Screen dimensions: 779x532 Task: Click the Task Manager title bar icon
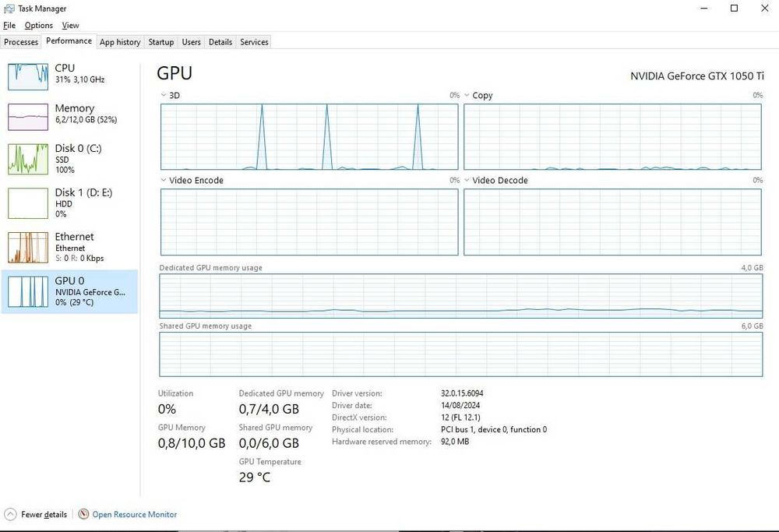9,9
